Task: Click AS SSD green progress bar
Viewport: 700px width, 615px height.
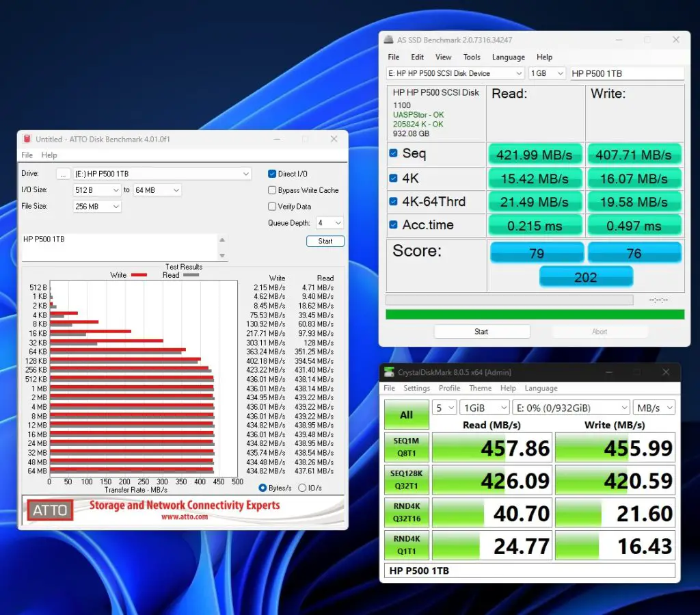Action: (535, 315)
